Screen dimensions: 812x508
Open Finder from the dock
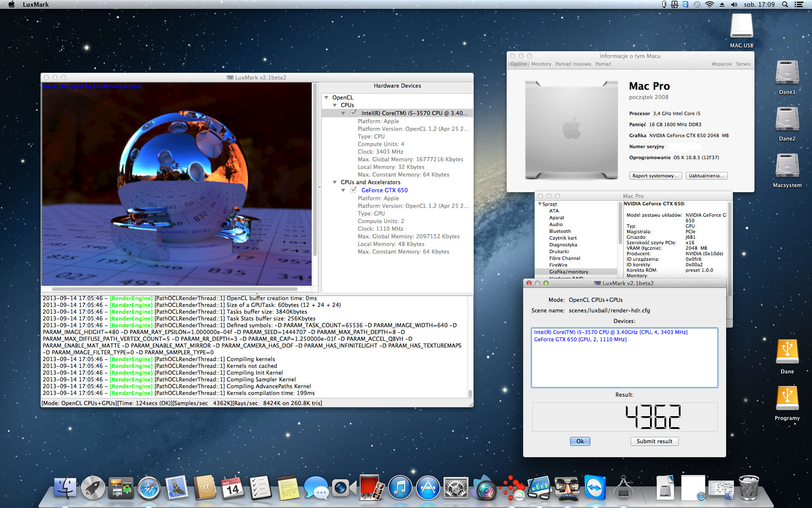66,488
